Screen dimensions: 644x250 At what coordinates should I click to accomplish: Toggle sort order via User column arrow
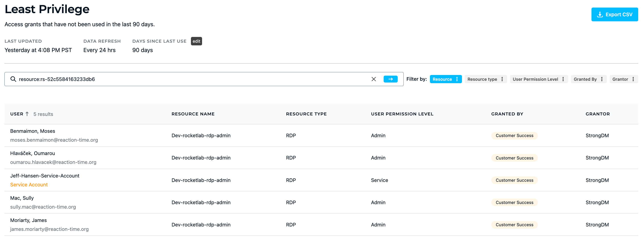tap(27, 114)
